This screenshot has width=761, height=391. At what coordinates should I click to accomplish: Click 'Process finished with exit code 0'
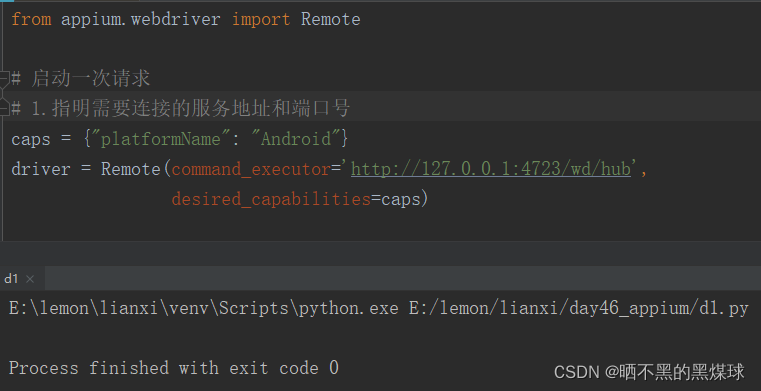coord(174,368)
